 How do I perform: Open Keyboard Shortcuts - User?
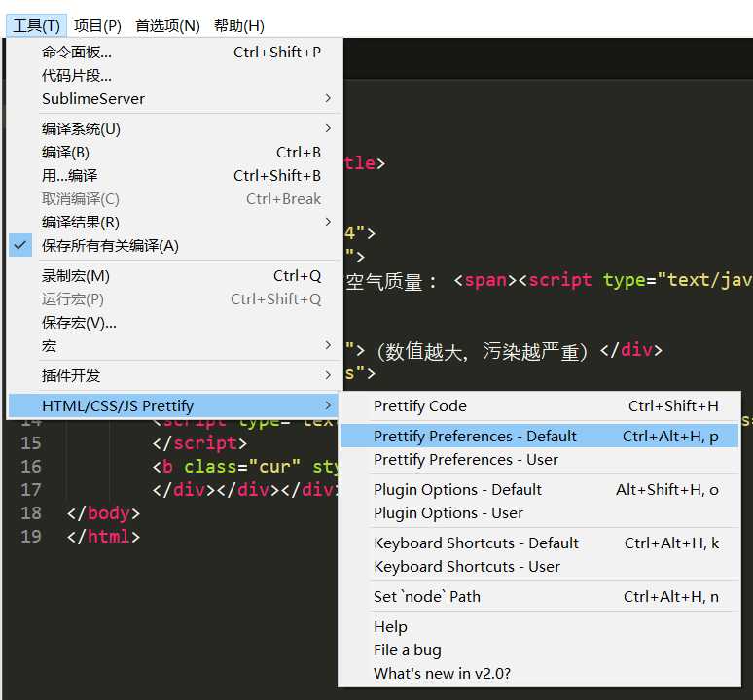click(x=539, y=567)
